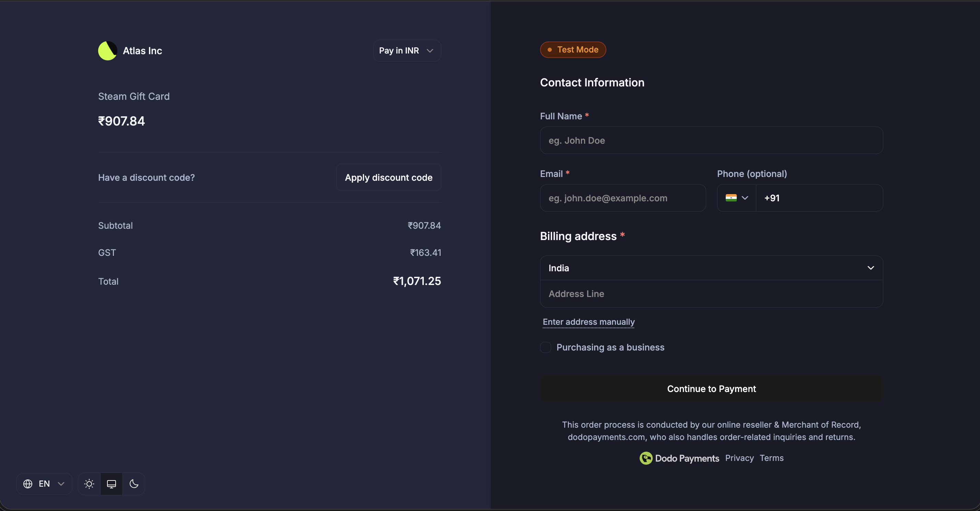Click the Atlas Inc company logo

click(x=107, y=50)
